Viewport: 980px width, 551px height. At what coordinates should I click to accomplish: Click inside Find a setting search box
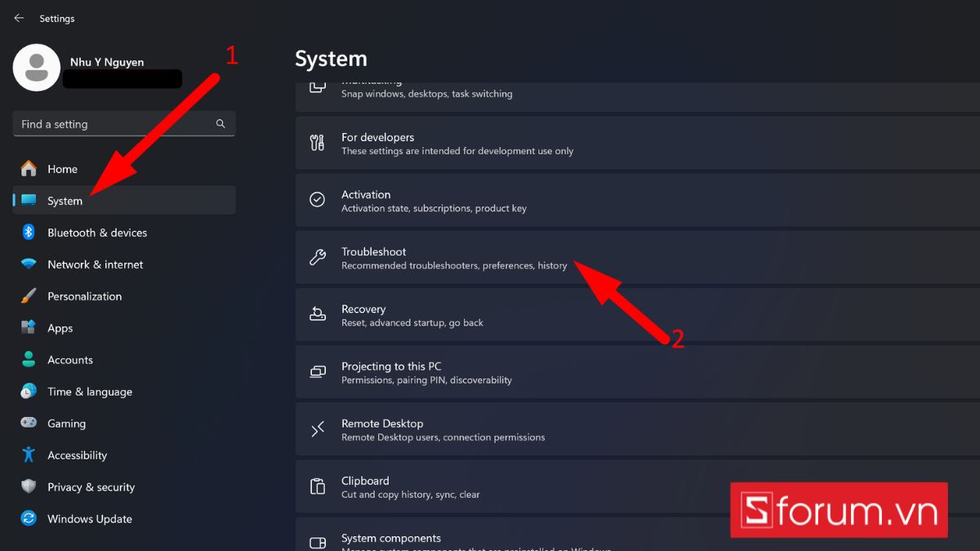click(x=124, y=124)
